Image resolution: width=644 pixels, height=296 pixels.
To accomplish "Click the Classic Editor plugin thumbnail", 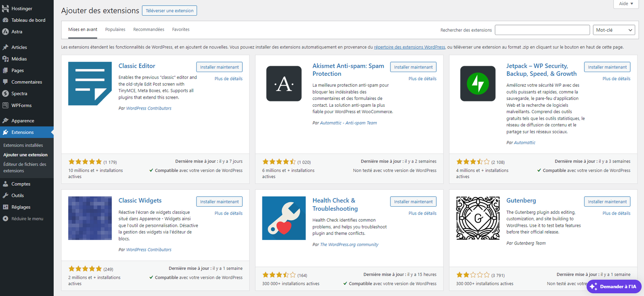I will (x=90, y=84).
